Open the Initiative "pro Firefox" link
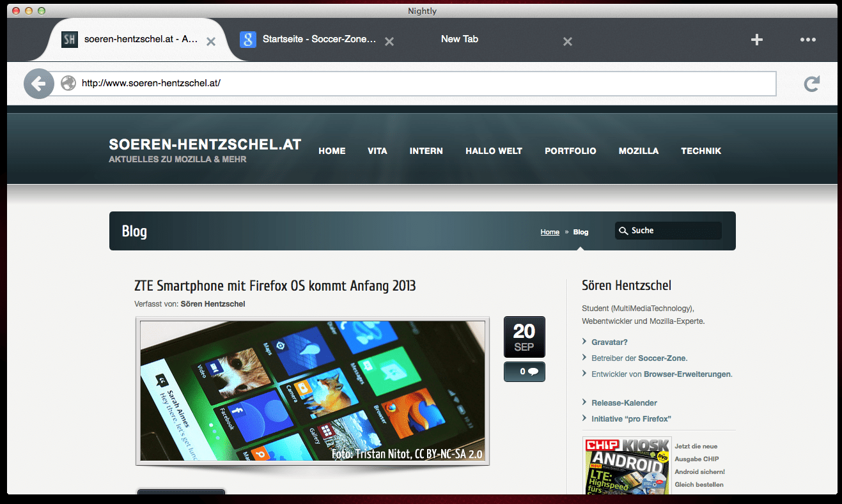 click(631, 419)
